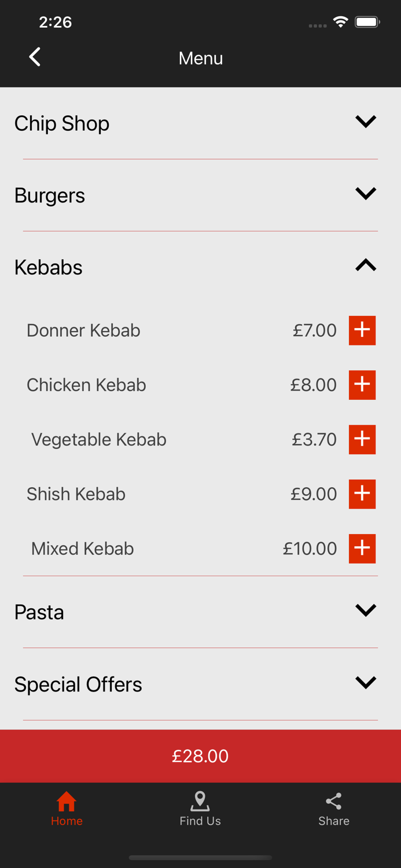
Task: Tap the £28.00 basket total bar
Action: click(x=200, y=756)
